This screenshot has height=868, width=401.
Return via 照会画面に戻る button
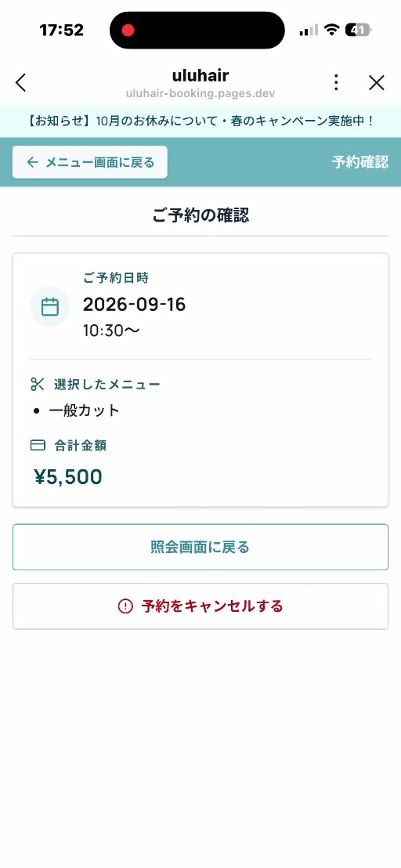click(x=200, y=547)
